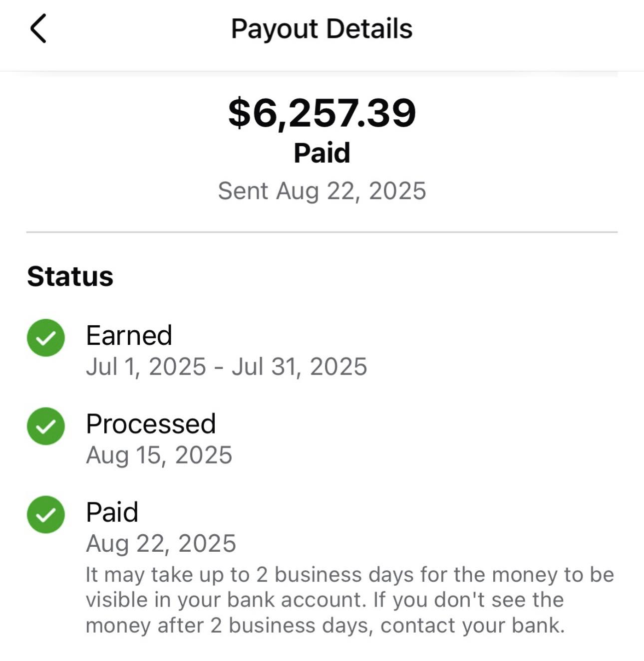
Task: Click the divider line above Status
Action: (x=322, y=232)
